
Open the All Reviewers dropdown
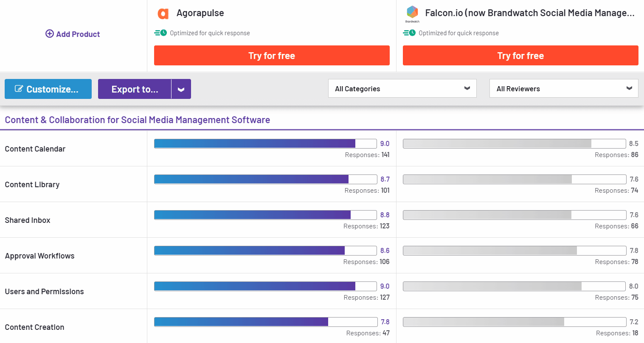pos(563,88)
